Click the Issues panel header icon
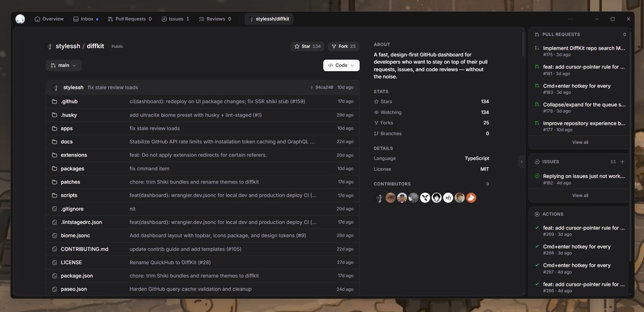The width and height of the screenshot is (644, 312). 537,161
